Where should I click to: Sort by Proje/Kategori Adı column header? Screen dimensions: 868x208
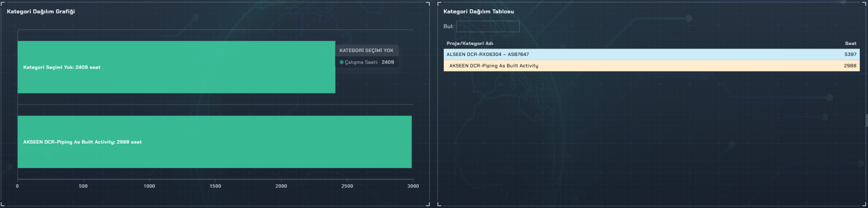[x=470, y=43]
